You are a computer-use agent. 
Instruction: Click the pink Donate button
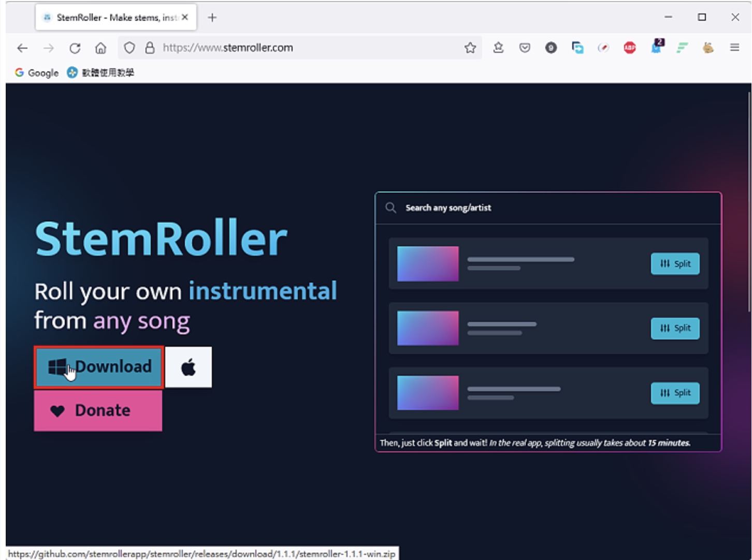(x=98, y=411)
